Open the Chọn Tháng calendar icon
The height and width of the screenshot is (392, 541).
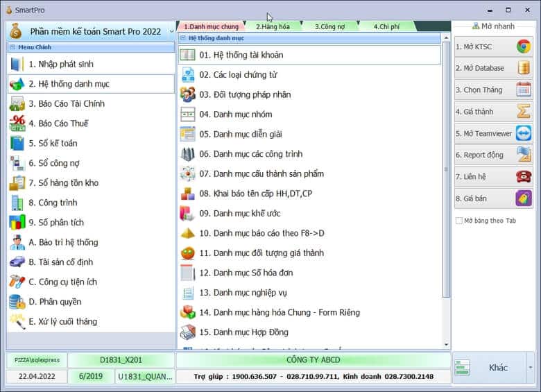pyautogui.click(x=524, y=90)
